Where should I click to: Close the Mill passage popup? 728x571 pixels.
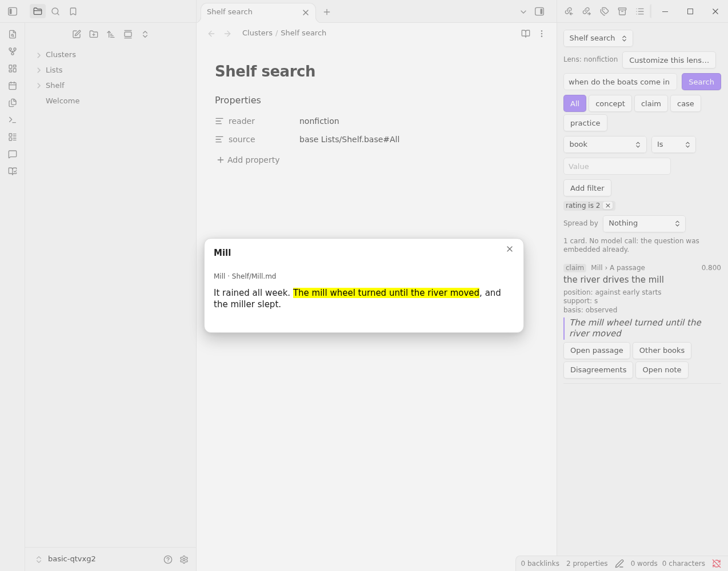click(x=510, y=249)
